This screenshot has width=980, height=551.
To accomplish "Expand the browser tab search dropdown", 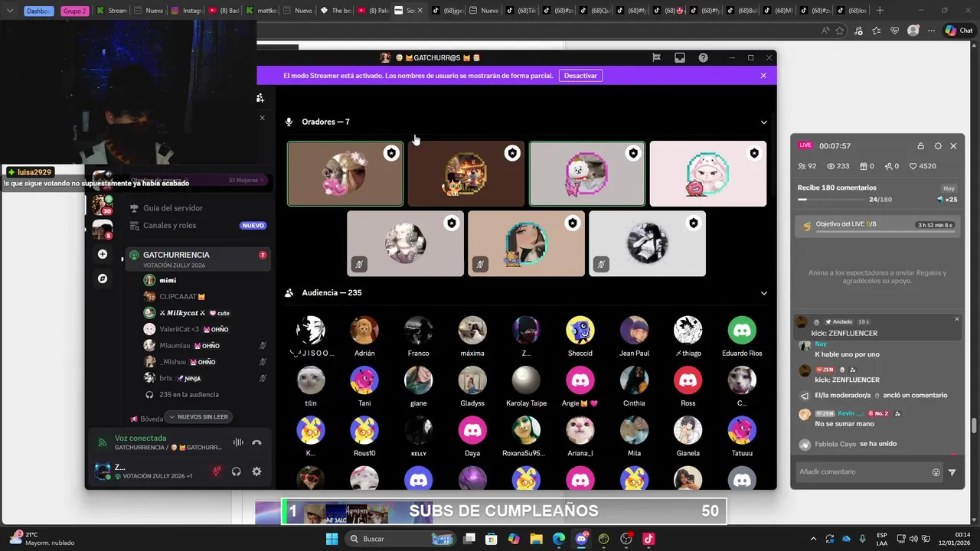I will coord(10,11).
